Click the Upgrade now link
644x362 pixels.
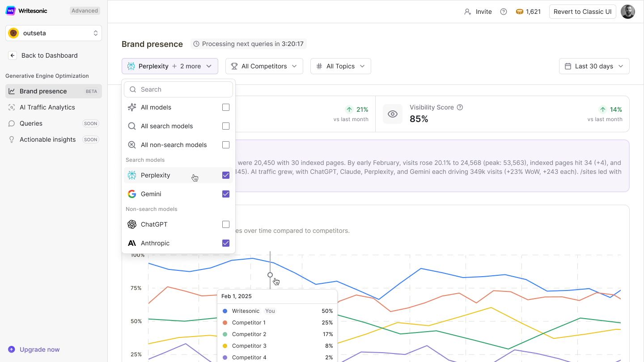tap(34, 349)
